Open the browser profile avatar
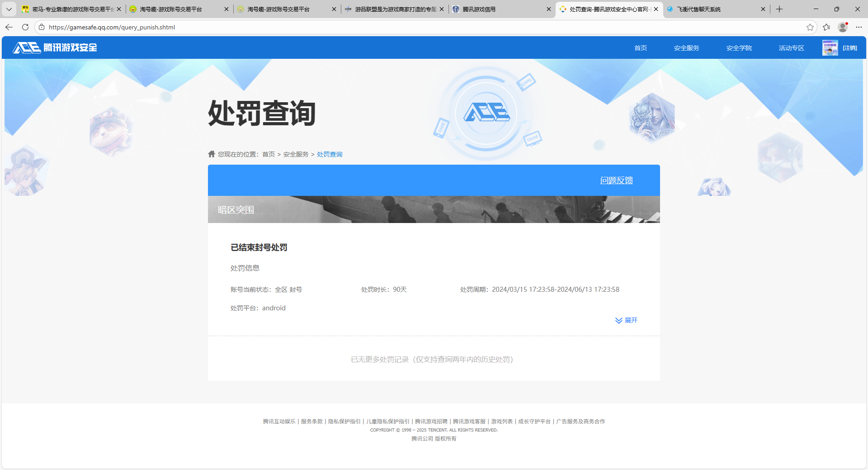 tap(842, 27)
